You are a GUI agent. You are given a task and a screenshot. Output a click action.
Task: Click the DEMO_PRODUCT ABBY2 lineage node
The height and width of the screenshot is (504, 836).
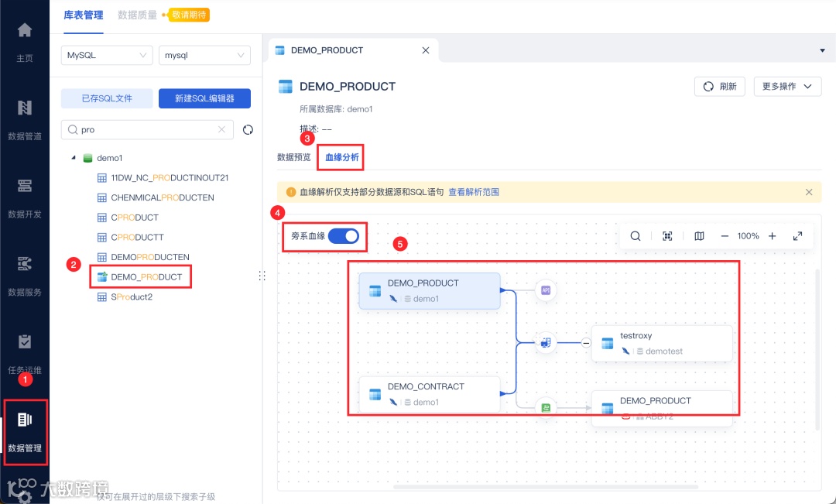pos(662,408)
